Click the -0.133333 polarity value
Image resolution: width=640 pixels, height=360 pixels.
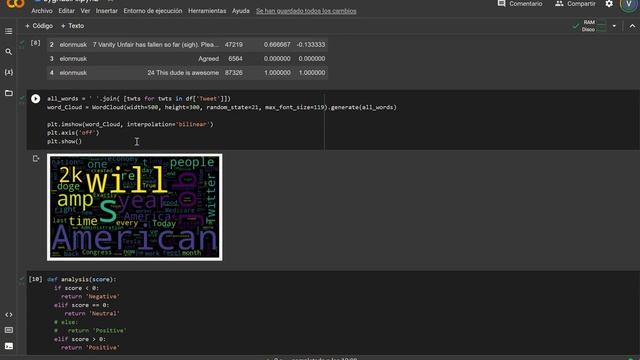[311, 44]
